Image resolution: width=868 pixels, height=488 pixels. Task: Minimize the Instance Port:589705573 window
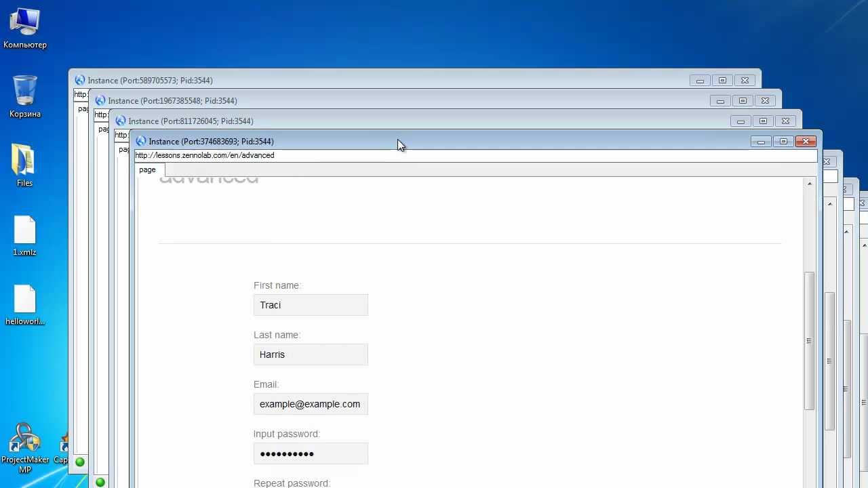pos(700,81)
